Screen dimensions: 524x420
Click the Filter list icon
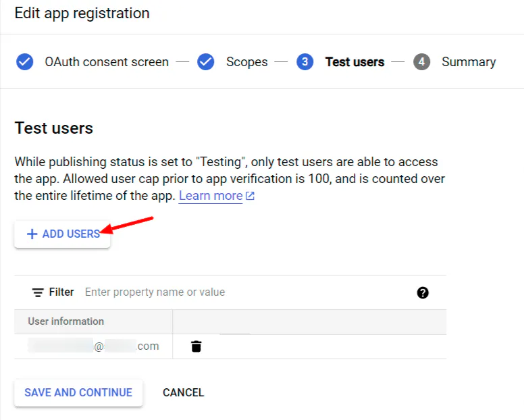(38, 292)
